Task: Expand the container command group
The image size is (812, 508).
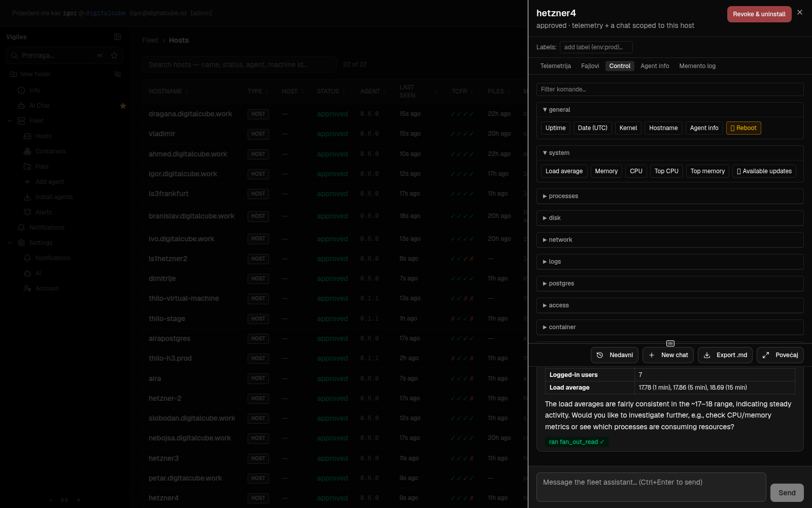Action: 670,327
